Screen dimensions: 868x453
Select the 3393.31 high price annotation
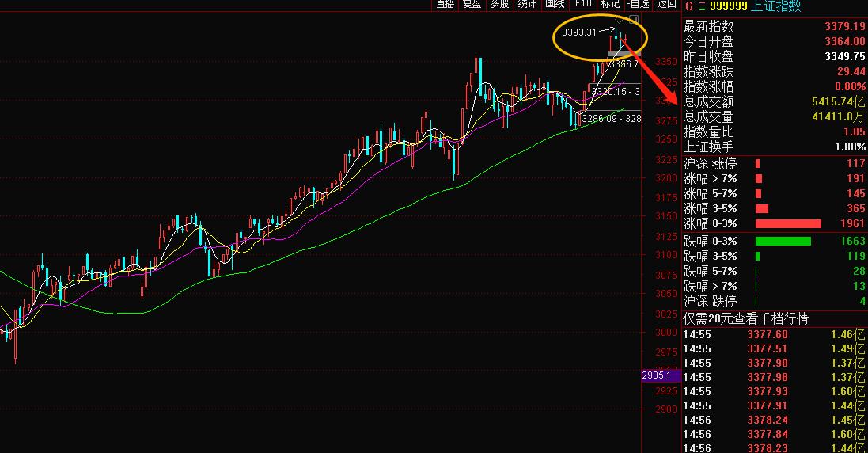[x=578, y=32]
